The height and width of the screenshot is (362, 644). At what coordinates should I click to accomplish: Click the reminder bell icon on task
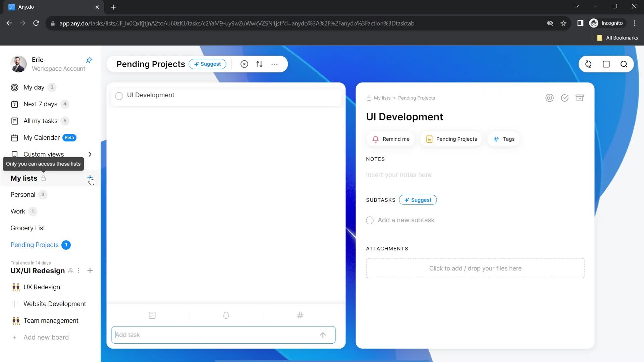pos(375,139)
